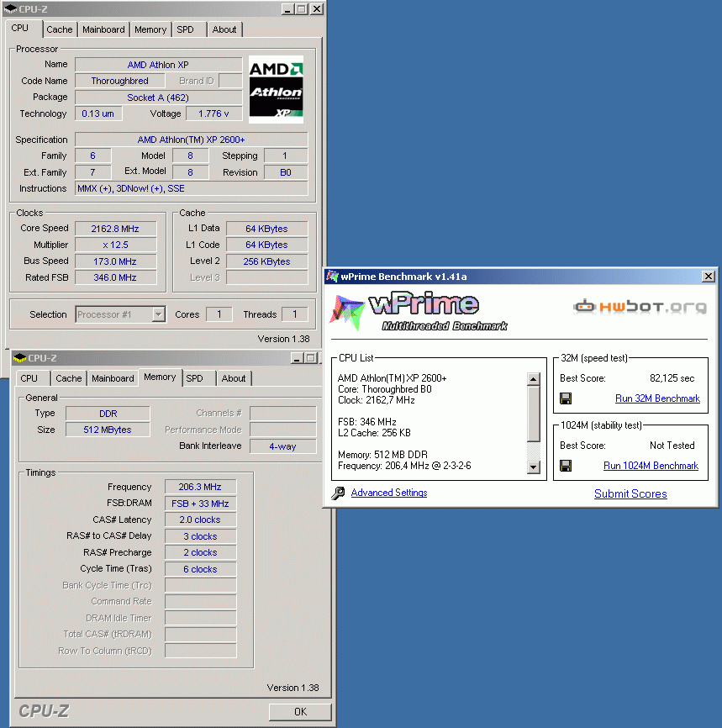Viewport: 722px width, 728px height.
Task: Switch to the Cache tab in the lower CPU-Z window
Action: (x=69, y=378)
